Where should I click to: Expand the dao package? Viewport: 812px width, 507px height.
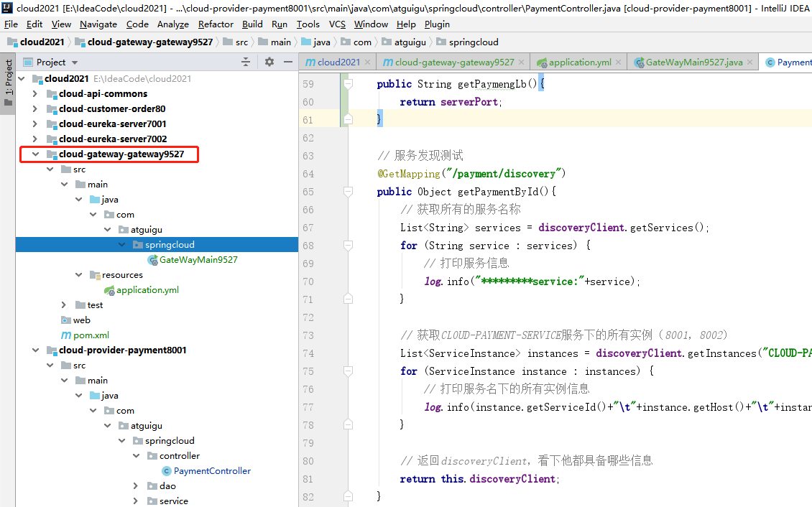136,485
